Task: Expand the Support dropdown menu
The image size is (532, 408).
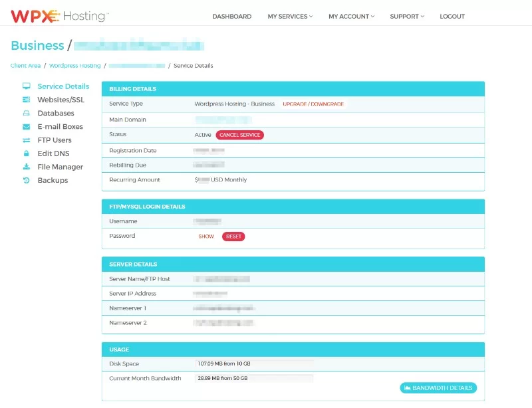Action: coord(407,17)
